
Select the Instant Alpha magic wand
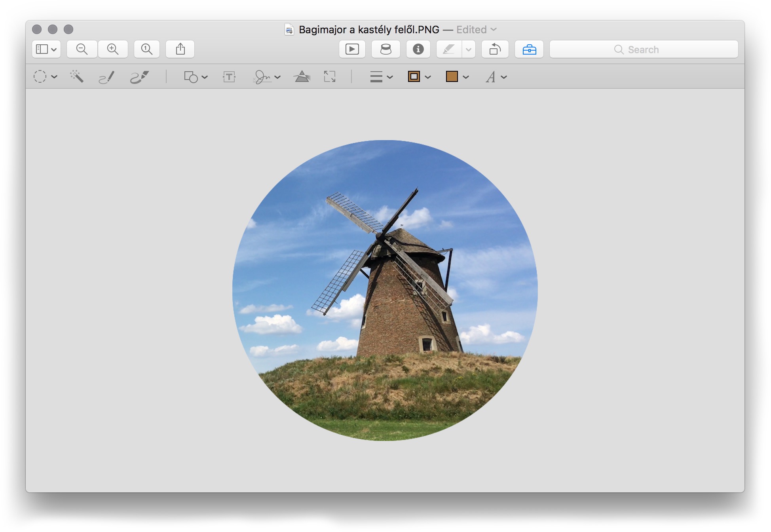point(77,76)
